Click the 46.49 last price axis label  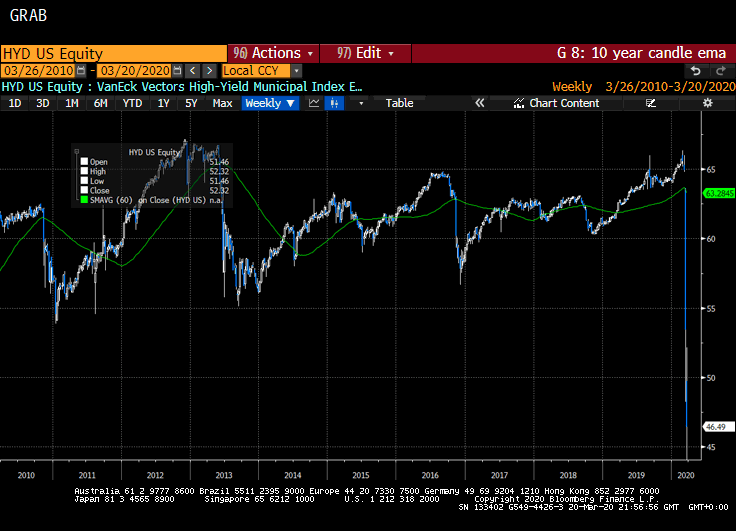pyautogui.click(x=719, y=427)
